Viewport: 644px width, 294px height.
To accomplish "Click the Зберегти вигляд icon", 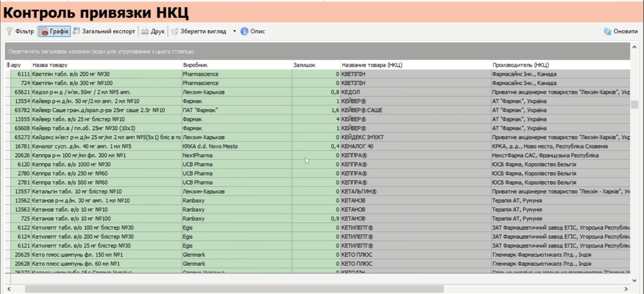I will click(x=174, y=32).
